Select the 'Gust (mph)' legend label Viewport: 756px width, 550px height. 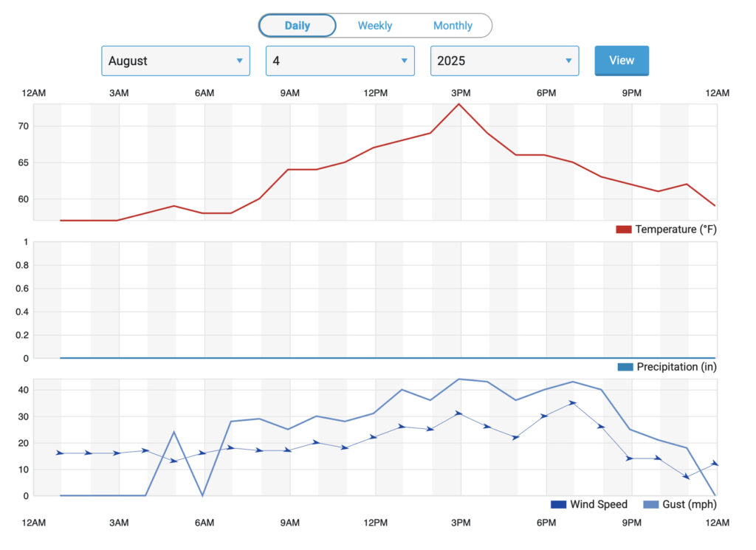coord(690,504)
